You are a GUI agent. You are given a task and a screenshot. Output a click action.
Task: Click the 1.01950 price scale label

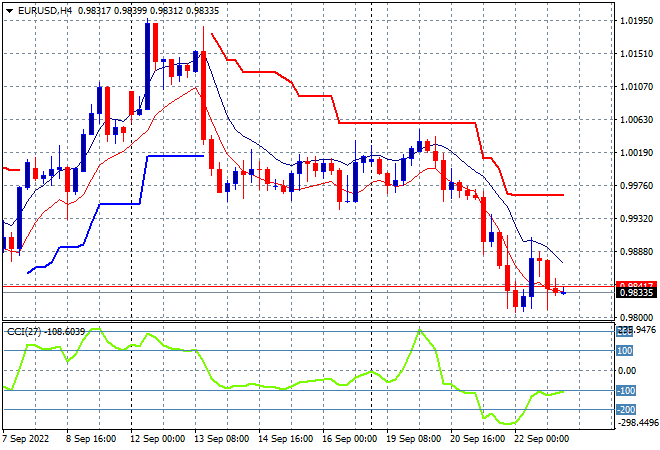pyautogui.click(x=637, y=21)
